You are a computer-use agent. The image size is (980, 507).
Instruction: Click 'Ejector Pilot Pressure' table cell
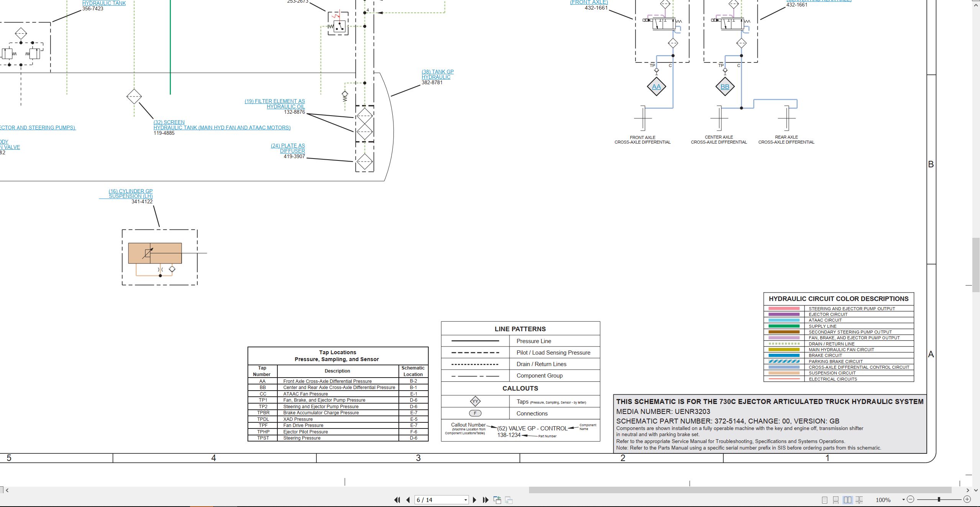305,432
